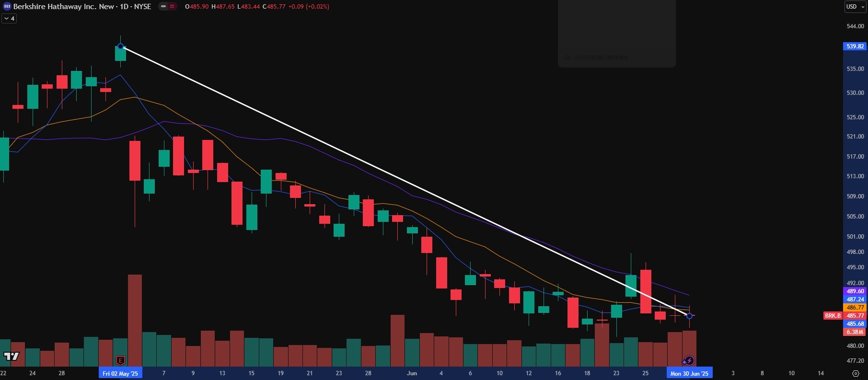Image resolution: width=868 pixels, height=380 pixels.
Task: Click the 513.00 price axis label
Action: pos(855,176)
